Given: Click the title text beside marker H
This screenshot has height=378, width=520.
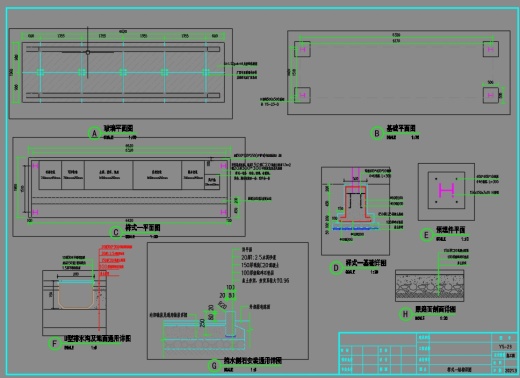Looking at the screenshot, I should 435,309.
